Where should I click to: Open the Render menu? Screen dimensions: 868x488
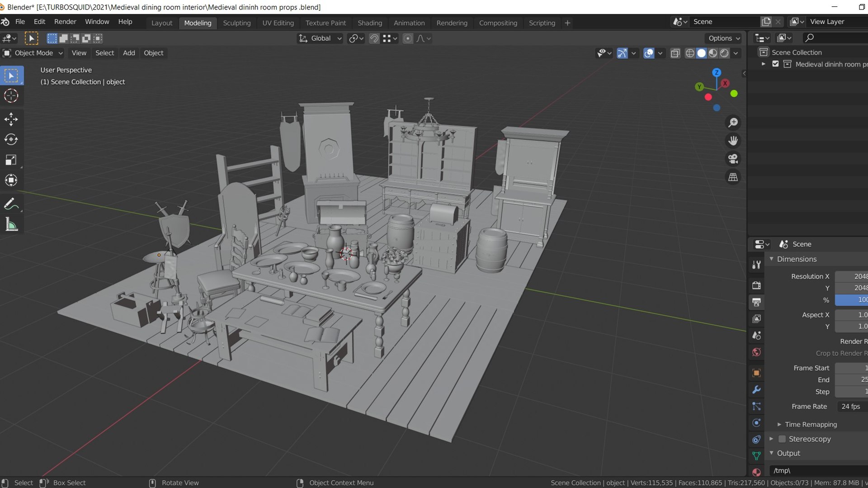point(65,22)
